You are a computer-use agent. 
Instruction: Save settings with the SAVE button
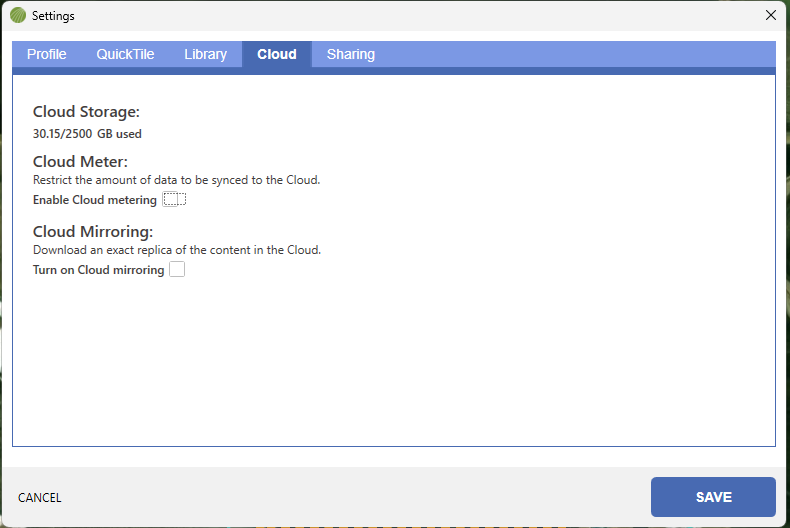point(713,497)
